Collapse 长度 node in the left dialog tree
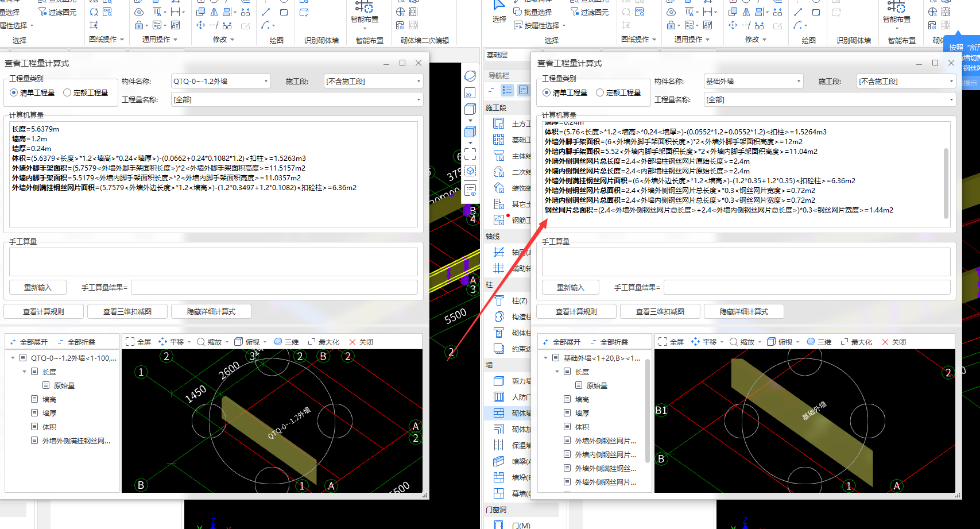Viewport: 980px width, 529px height. (x=24, y=372)
